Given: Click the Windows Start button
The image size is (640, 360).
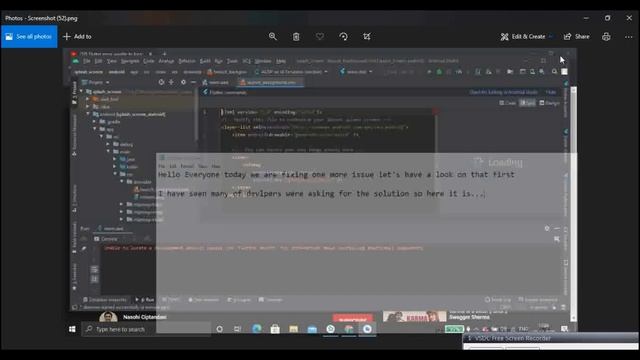Looking at the screenshot, I should [x=72, y=329].
